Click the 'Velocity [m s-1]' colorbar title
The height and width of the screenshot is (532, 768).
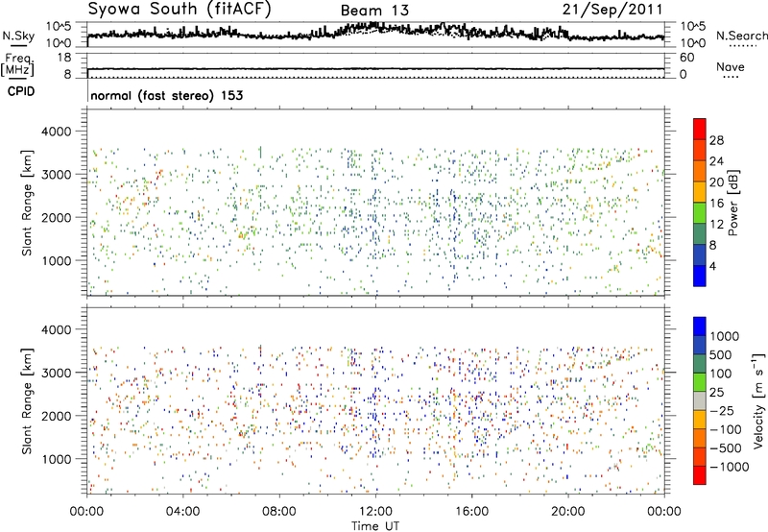point(758,400)
